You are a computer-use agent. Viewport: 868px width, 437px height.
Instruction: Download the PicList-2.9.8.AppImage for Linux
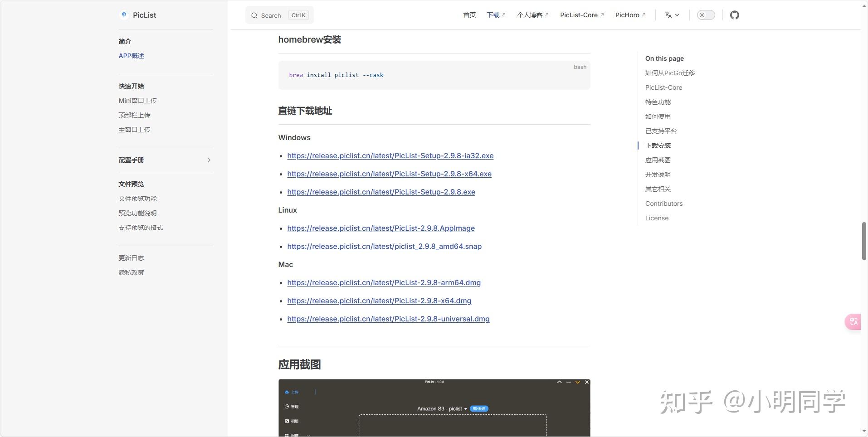click(380, 228)
